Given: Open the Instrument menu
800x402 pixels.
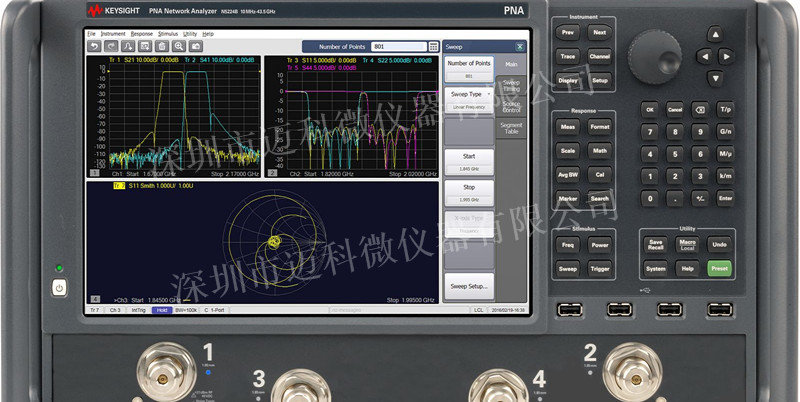Looking at the screenshot, I should (113, 34).
